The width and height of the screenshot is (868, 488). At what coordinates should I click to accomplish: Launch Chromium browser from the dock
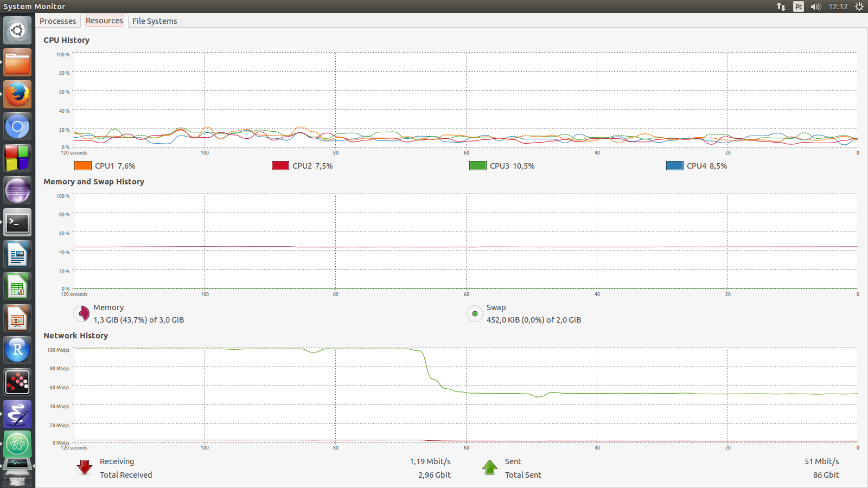click(x=17, y=126)
